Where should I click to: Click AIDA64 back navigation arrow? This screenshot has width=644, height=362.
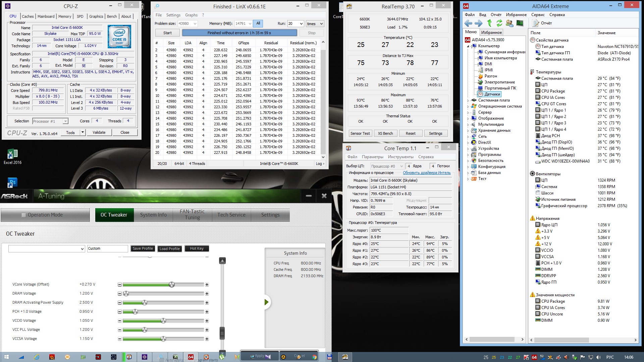(468, 23)
